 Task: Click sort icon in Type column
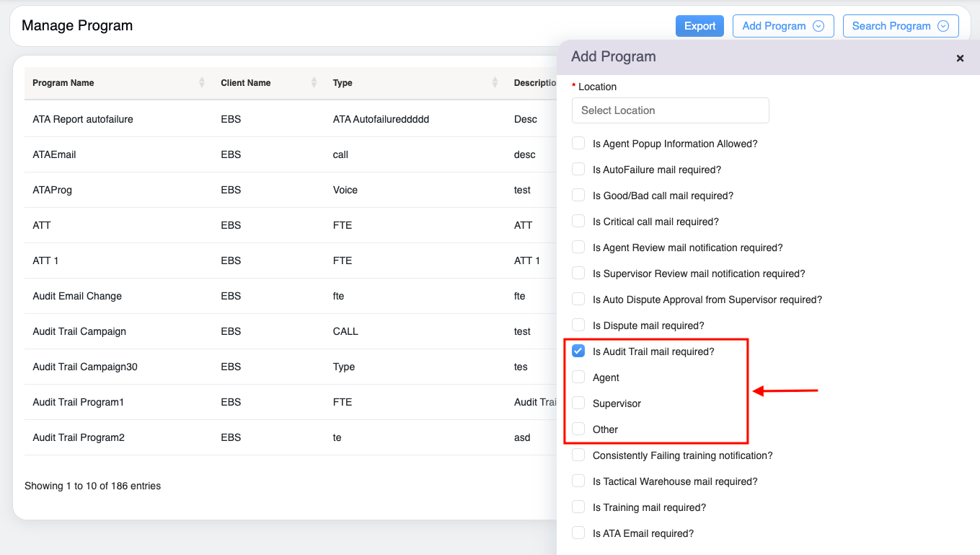click(495, 83)
